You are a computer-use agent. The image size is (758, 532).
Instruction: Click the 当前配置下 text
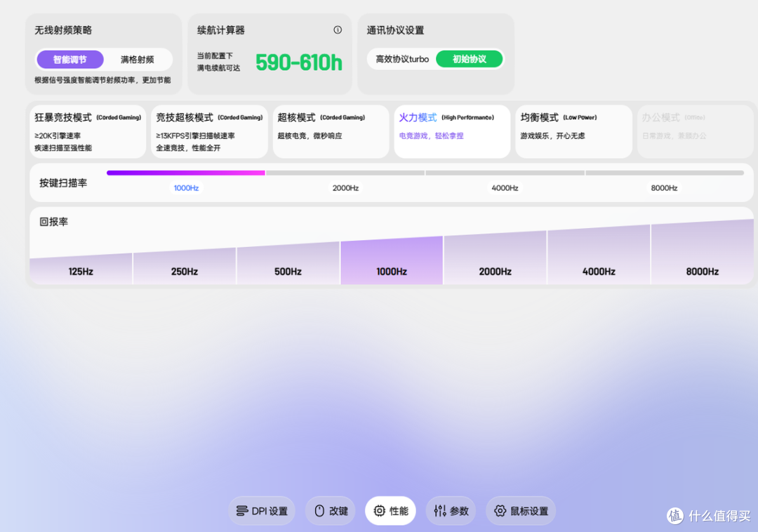(x=215, y=56)
